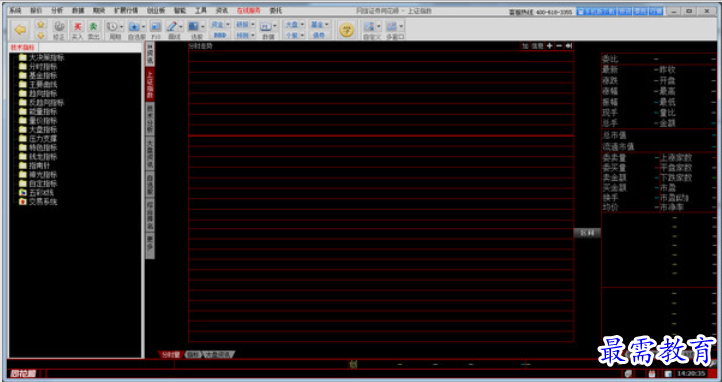722x382 pixels.
Task: Click the gold 学 coin icon
Action: pyautogui.click(x=346, y=30)
